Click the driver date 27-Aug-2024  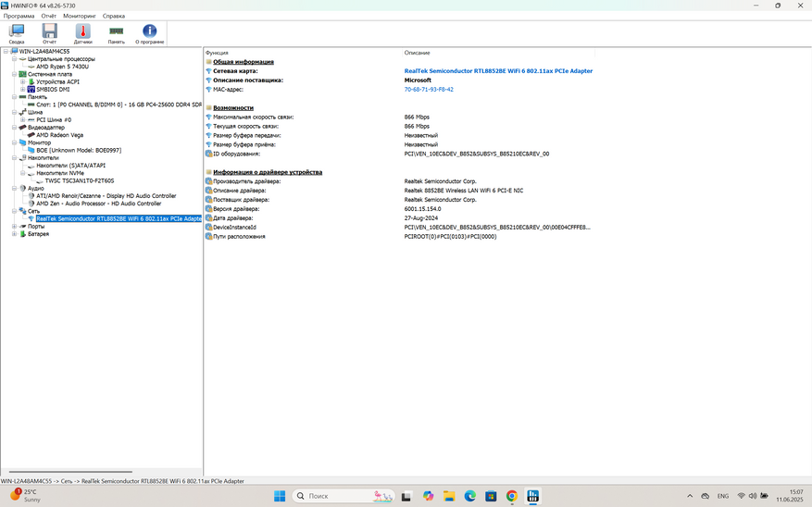[x=421, y=218]
